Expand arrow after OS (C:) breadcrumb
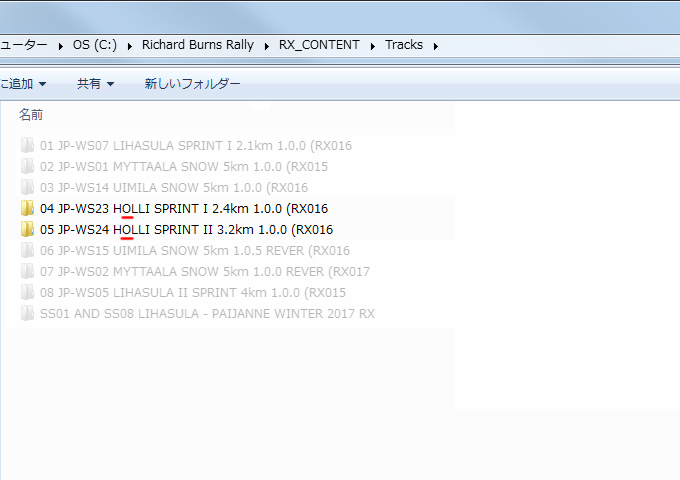The width and height of the screenshot is (680, 480). pyautogui.click(x=129, y=46)
